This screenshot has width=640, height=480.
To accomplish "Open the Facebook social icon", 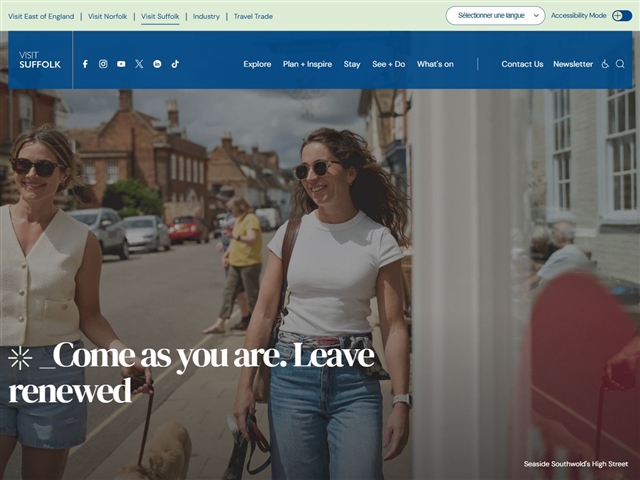I will point(85,64).
